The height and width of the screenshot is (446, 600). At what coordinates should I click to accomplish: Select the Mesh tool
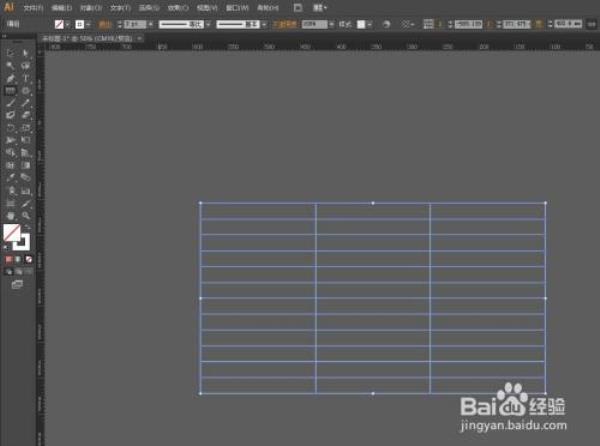click(x=10, y=165)
